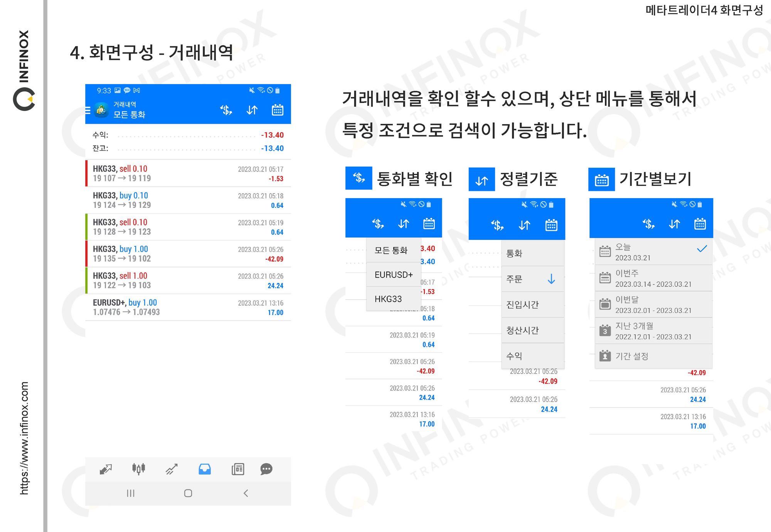Click the sort icon in the 기간별보기 screenshot header
This screenshot has width=771, height=532.
click(674, 224)
